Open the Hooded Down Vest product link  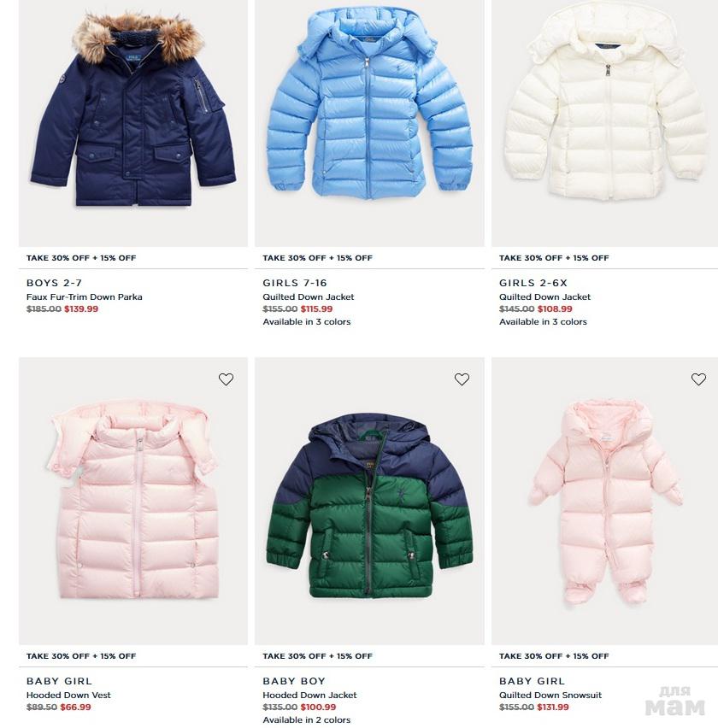(68, 695)
